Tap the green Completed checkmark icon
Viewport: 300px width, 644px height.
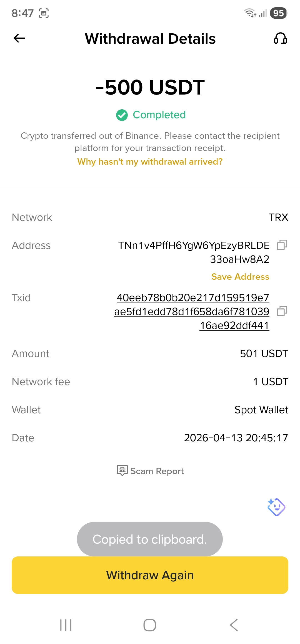click(x=122, y=115)
